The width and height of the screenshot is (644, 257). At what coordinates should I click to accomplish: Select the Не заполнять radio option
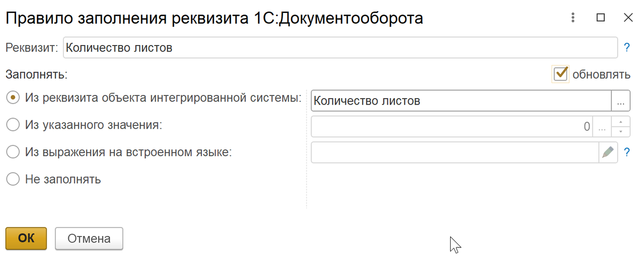click(12, 179)
